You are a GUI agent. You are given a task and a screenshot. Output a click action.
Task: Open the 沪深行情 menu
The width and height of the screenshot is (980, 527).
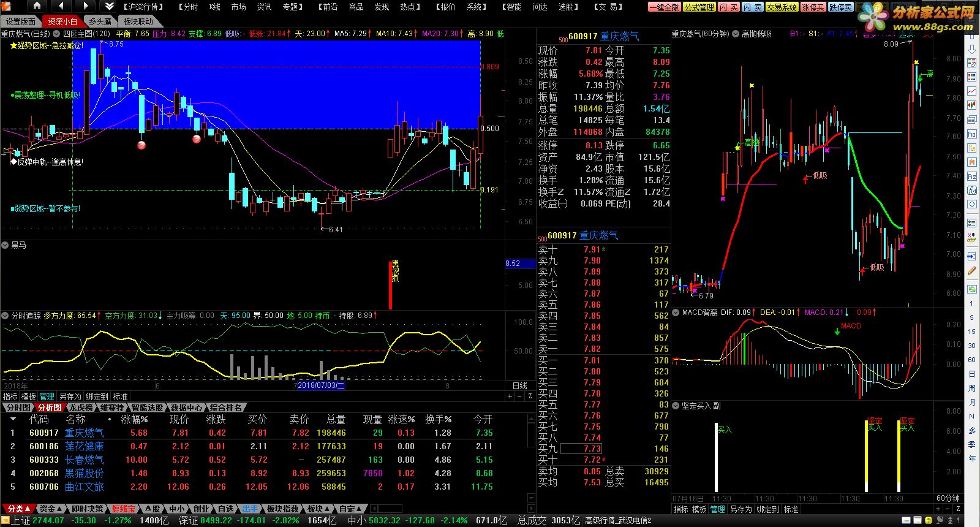[143, 7]
